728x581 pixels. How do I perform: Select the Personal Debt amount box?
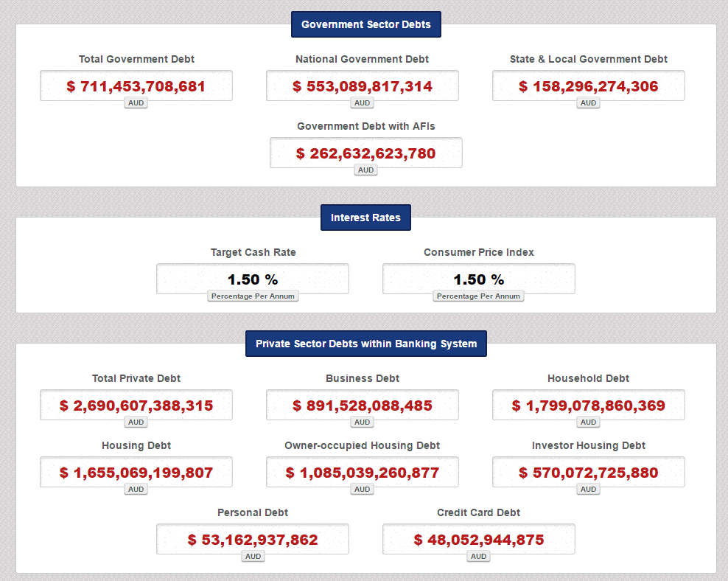click(x=253, y=540)
